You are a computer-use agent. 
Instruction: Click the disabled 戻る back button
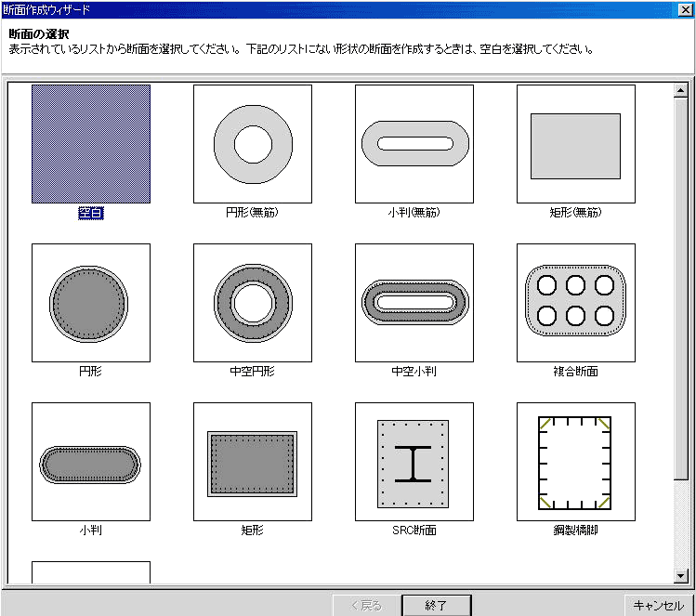coord(367,606)
